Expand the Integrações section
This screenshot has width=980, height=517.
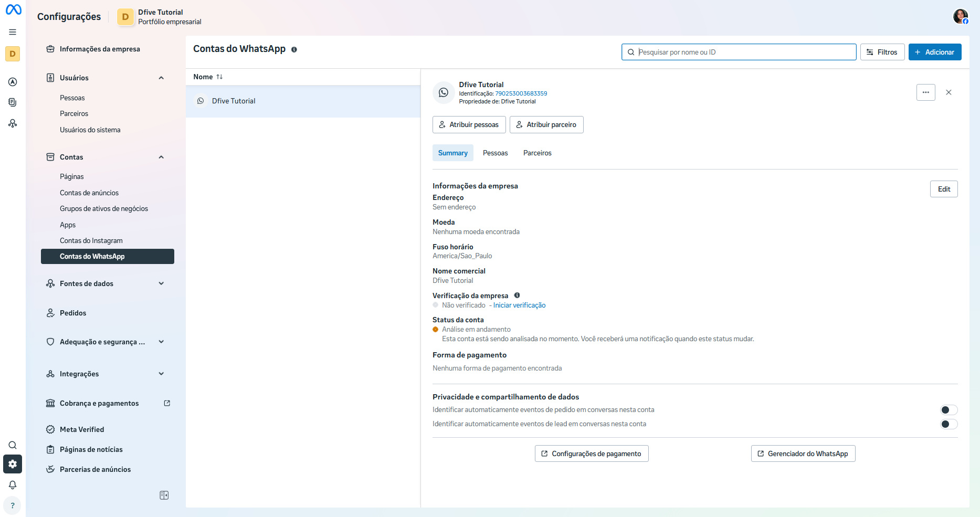(x=161, y=374)
